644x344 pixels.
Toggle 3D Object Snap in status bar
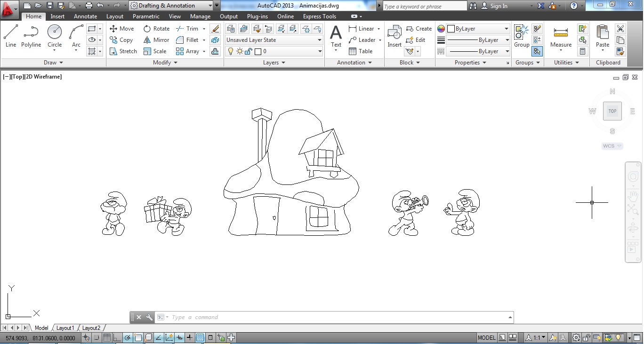tap(148, 337)
